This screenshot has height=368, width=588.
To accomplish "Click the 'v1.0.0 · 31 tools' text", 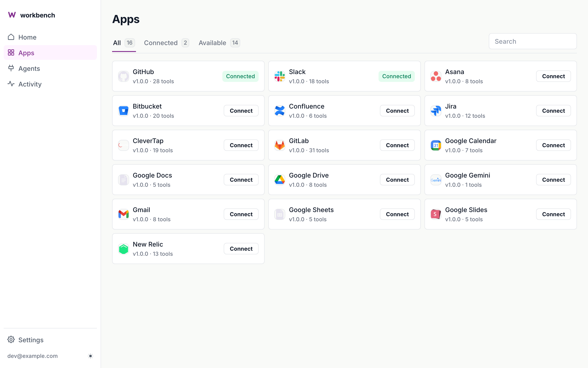I will point(309,150).
